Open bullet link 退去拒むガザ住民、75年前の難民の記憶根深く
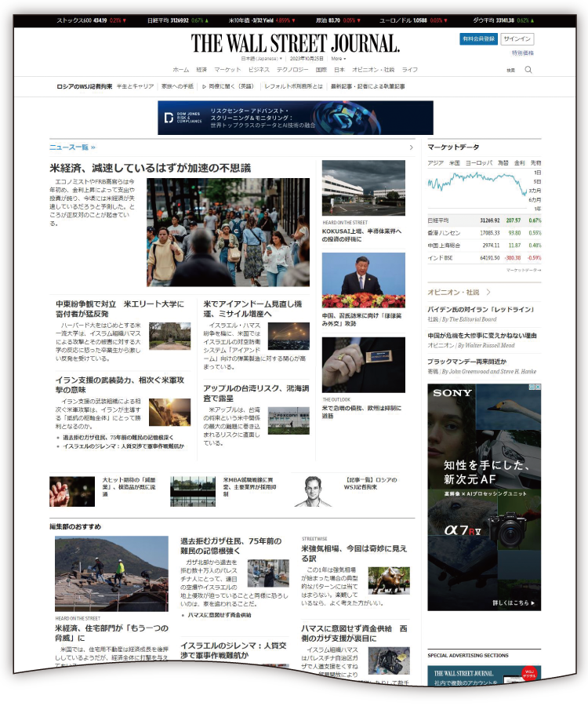This screenshot has height=706, width=588. point(118,437)
